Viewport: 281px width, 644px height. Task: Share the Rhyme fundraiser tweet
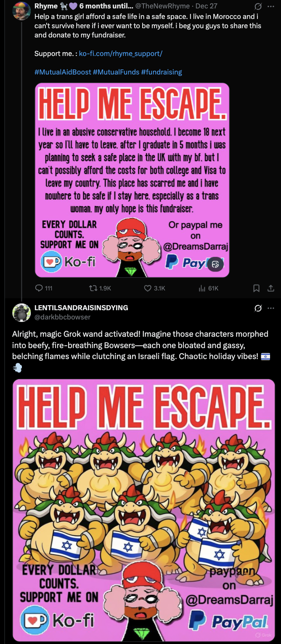point(271,288)
